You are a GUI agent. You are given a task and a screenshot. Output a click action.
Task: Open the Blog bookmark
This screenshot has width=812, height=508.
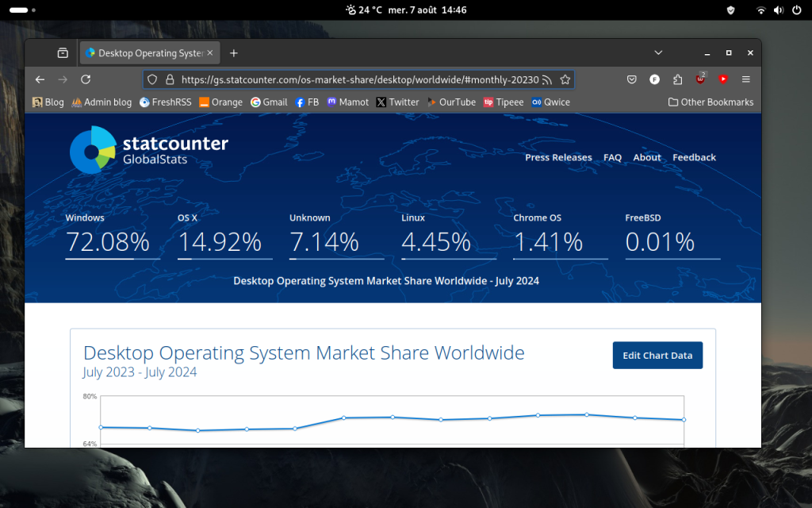pyautogui.click(x=48, y=102)
